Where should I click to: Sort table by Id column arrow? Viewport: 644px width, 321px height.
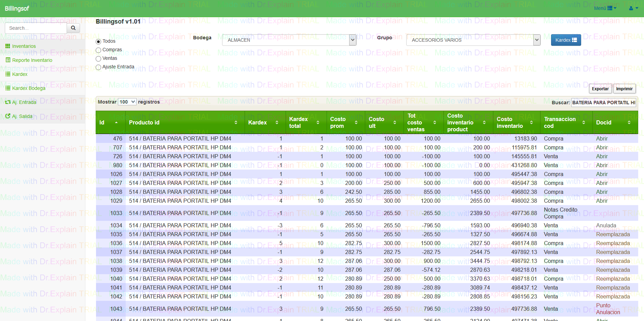point(116,122)
